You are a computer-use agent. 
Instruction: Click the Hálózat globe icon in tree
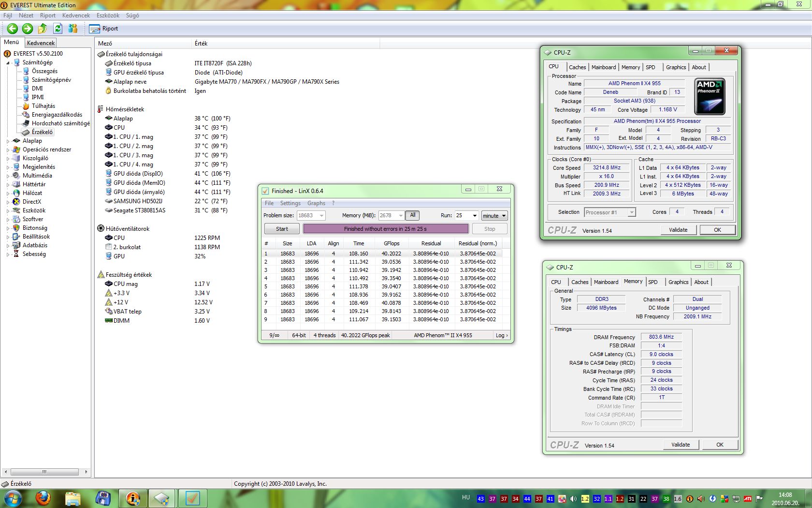click(x=16, y=193)
